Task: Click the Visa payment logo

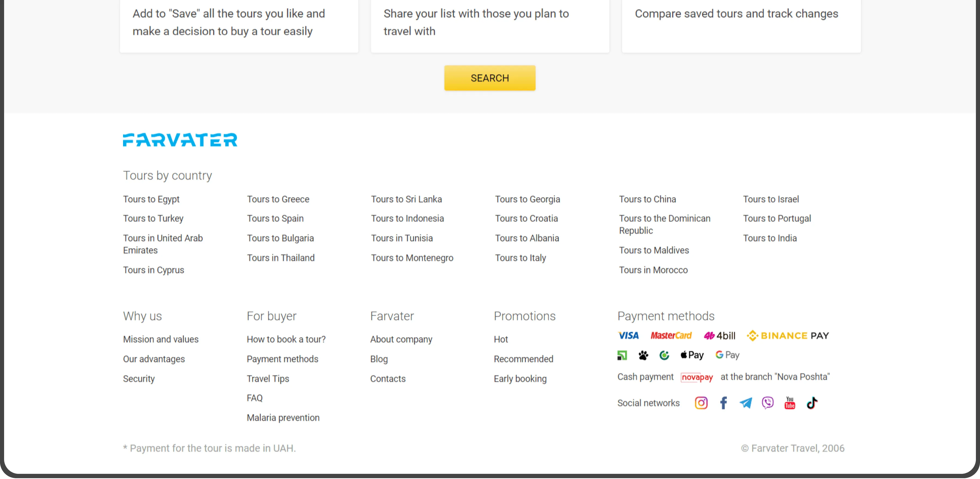Action: pos(628,336)
